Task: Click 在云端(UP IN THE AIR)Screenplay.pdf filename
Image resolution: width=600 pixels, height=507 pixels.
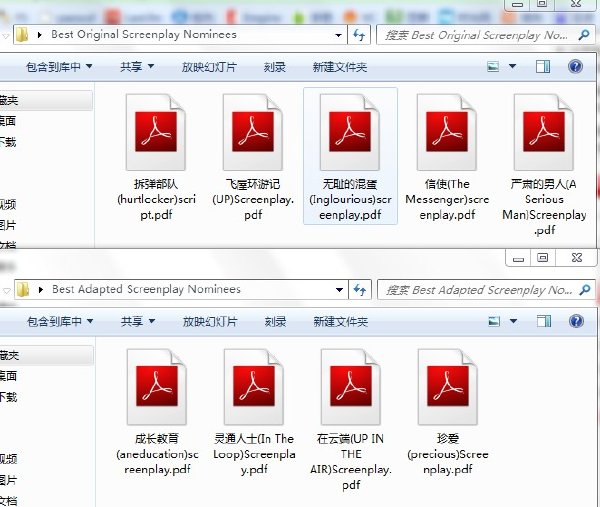Action: tap(351, 461)
